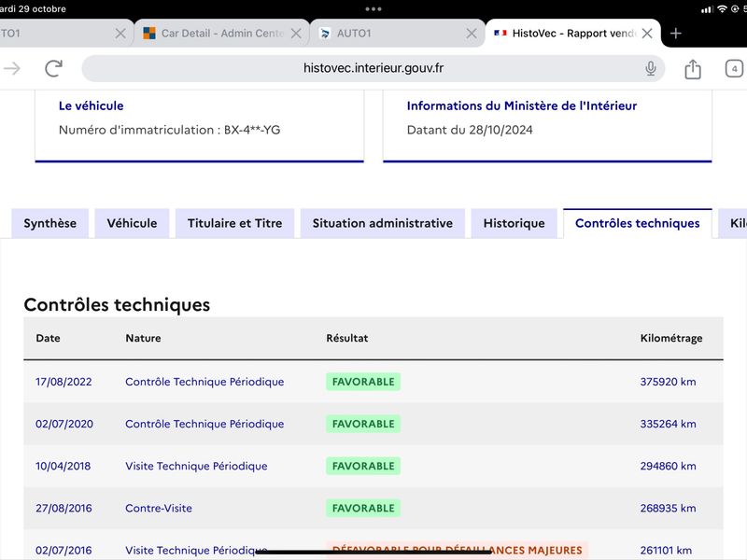Tap the microphone icon in address bar
The height and width of the screenshot is (560, 747).
click(x=650, y=68)
